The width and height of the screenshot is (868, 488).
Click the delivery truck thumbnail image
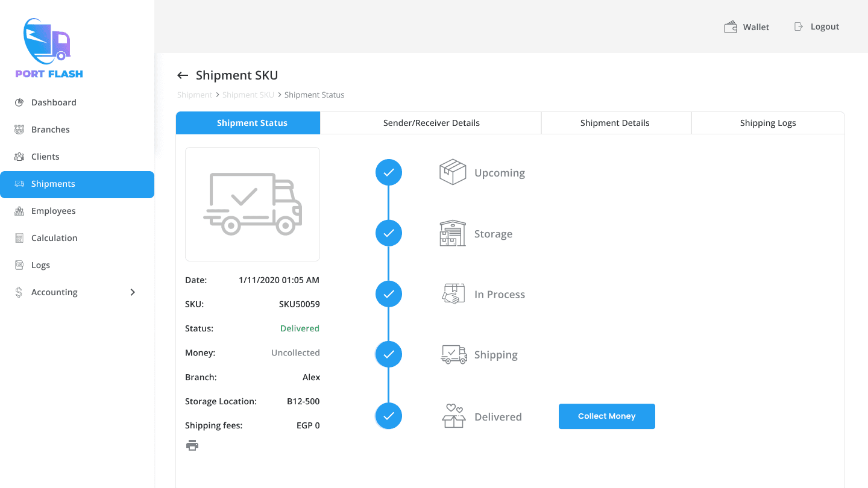(x=253, y=204)
